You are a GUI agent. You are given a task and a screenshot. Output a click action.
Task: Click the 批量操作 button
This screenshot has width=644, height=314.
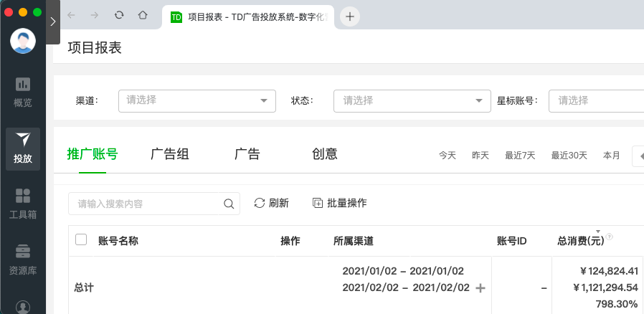coord(340,203)
